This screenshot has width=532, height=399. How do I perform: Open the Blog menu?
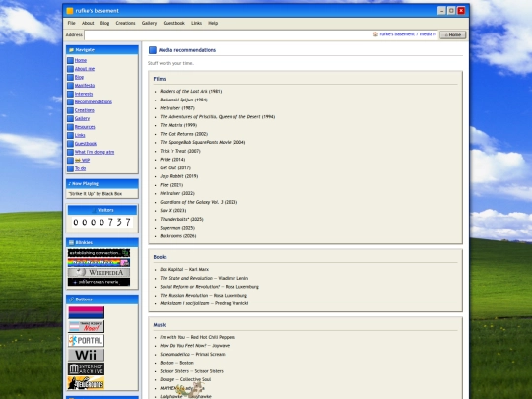[104, 23]
